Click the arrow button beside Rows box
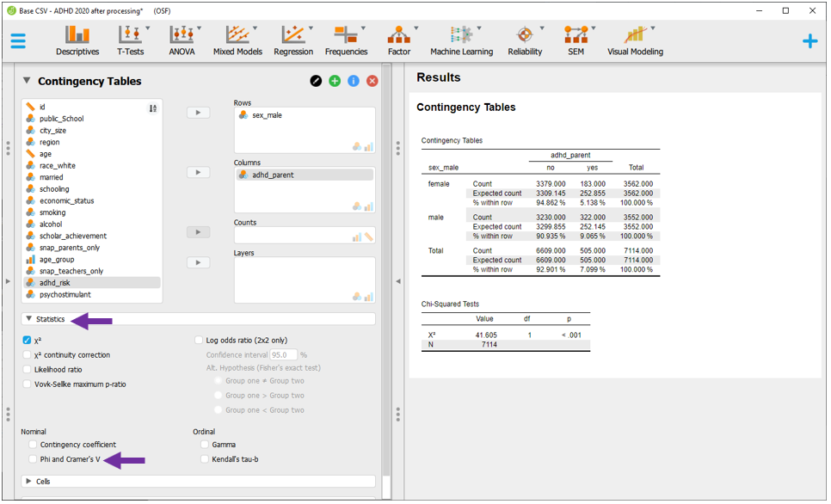This screenshot has width=831, height=504. [x=198, y=112]
